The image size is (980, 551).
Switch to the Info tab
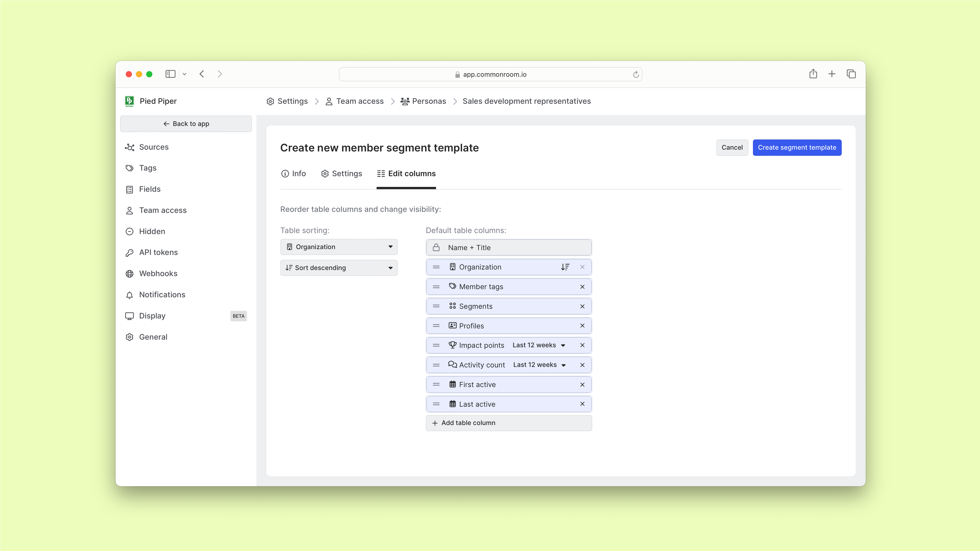tap(293, 173)
